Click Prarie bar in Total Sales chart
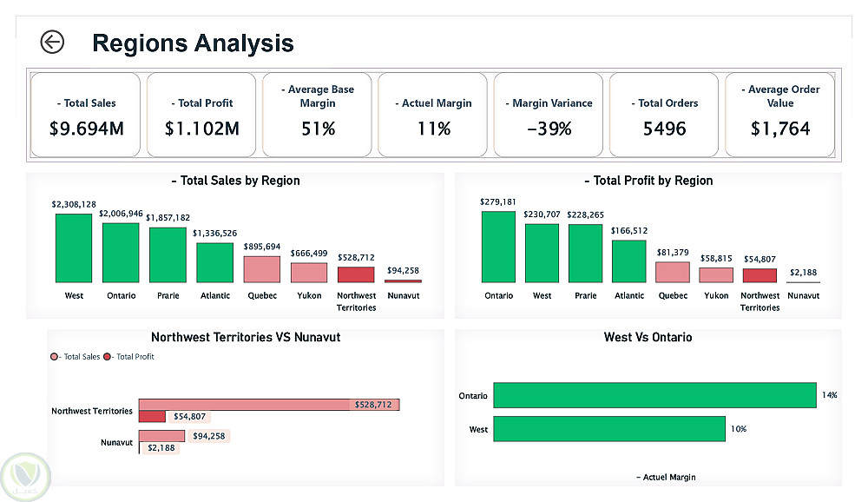 point(168,254)
